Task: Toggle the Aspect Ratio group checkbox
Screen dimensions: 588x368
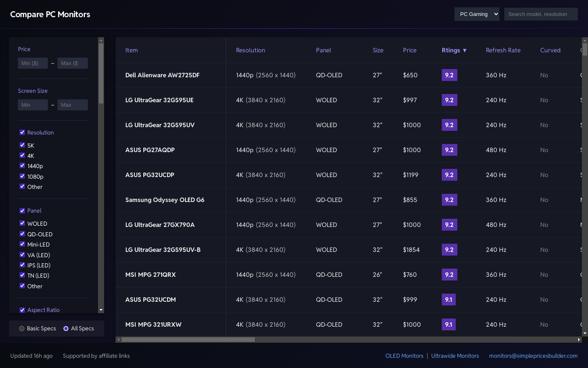Action: 22,310
